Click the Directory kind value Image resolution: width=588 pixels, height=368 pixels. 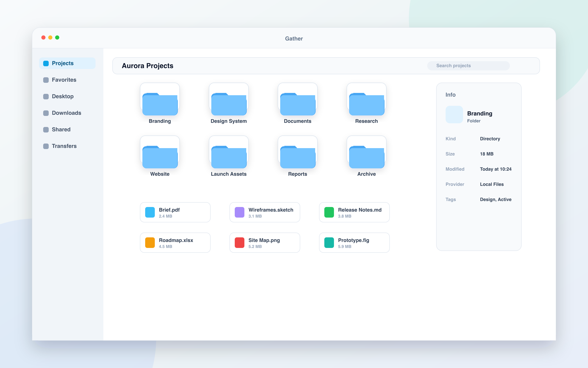(x=490, y=139)
